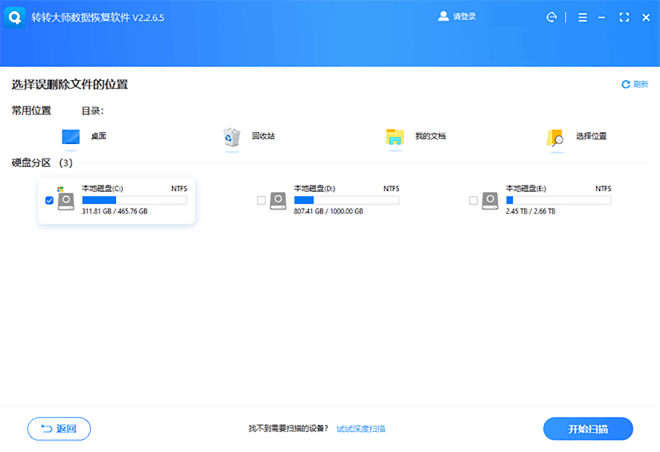Select the 我的文档 folder icon
The image size is (660, 452).
click(x=395, y=137)
